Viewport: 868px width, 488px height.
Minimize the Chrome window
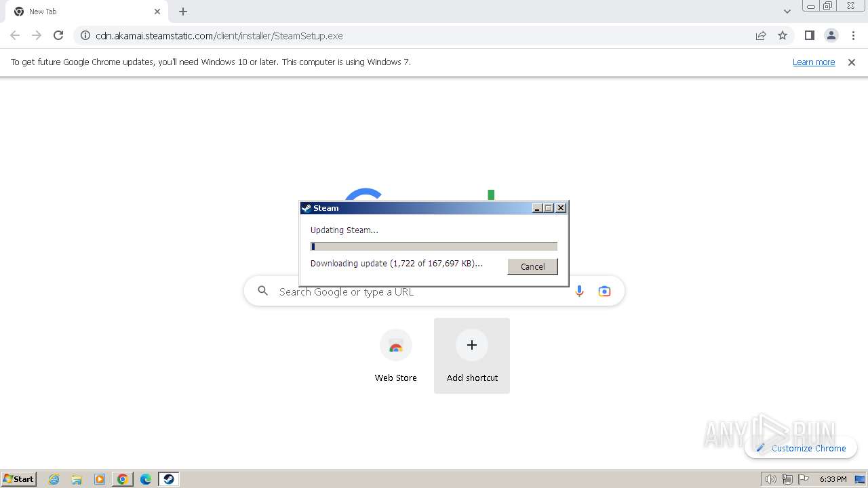[811, 5]
